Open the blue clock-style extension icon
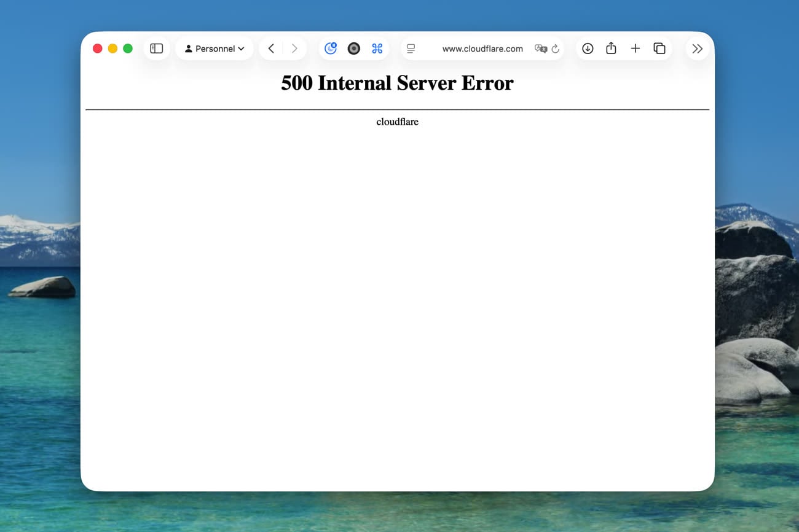 pyautogui.click(x=331, y=48)
